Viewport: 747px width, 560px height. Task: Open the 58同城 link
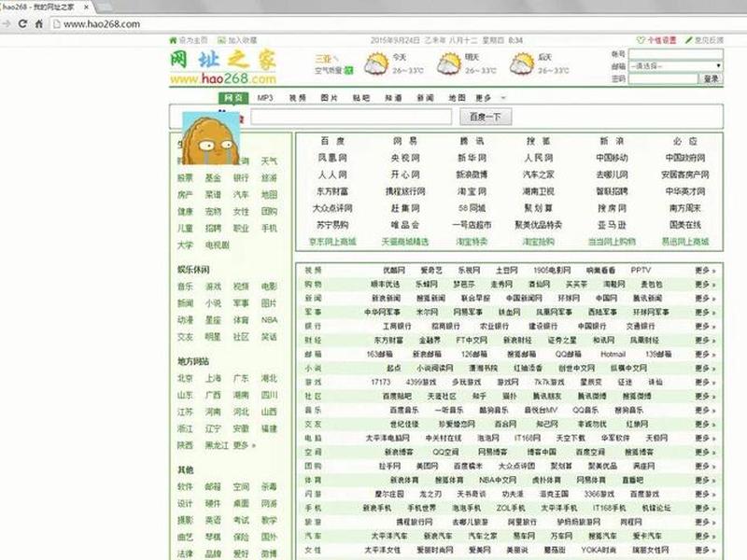click(472, 208)
